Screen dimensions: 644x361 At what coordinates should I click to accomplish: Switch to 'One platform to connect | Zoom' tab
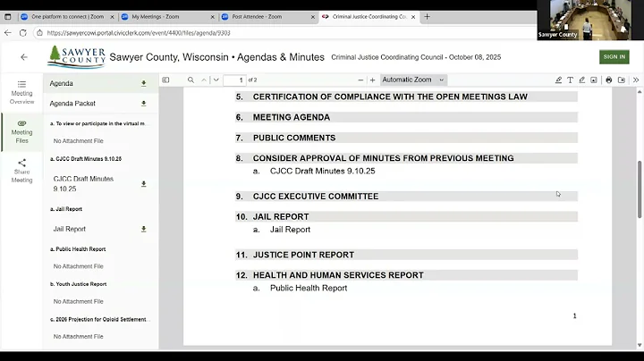pyautogui.click(x=68, y=17)
